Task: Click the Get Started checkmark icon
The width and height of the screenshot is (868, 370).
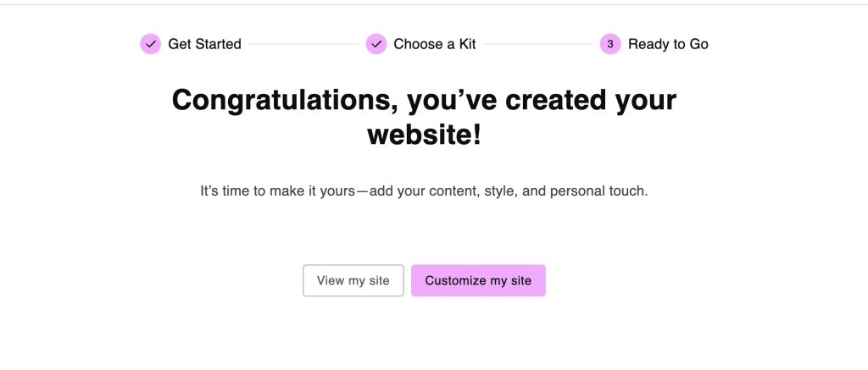Action: (150, 44)
